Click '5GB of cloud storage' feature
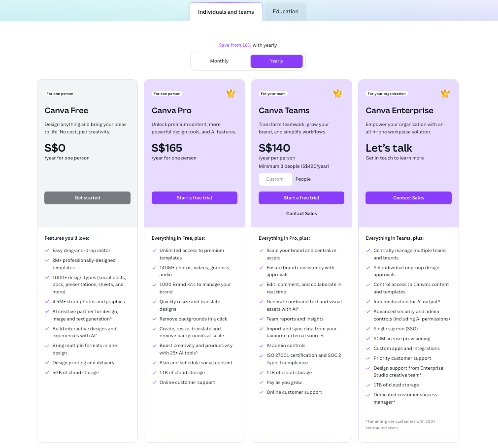 (75, 373)
